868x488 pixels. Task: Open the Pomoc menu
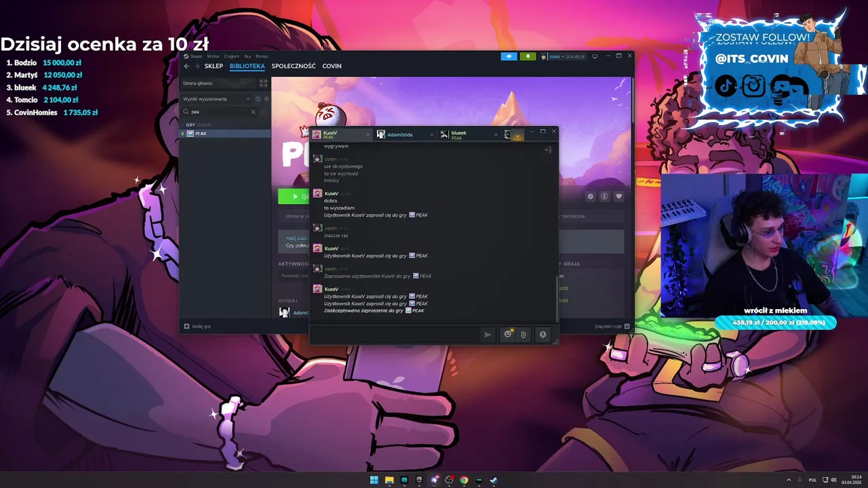click(262, 56)
